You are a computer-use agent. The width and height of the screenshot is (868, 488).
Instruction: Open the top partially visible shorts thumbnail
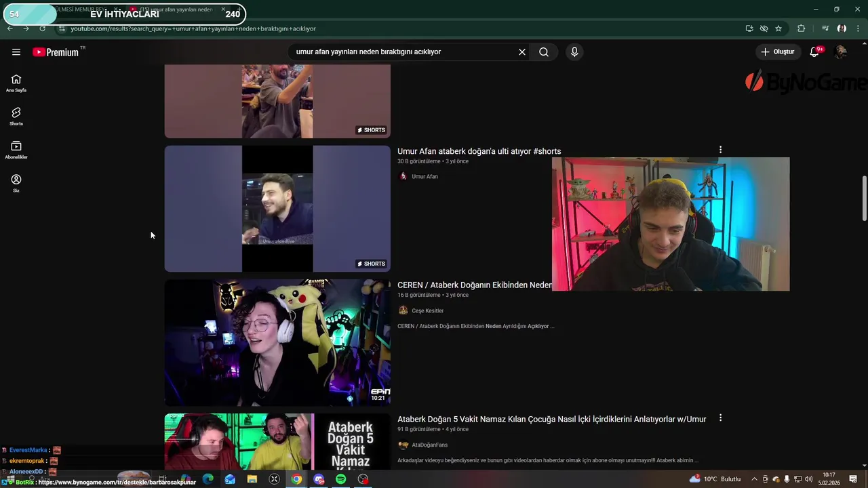click(277, 102)
